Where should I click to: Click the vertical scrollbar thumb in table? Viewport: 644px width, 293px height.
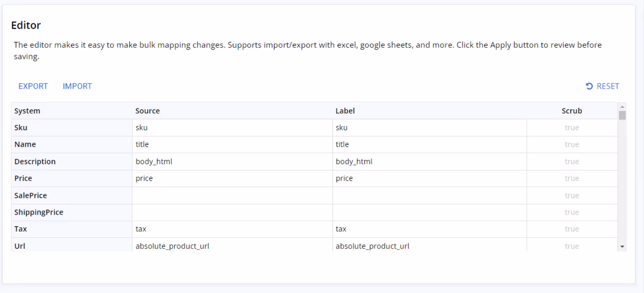622,115
